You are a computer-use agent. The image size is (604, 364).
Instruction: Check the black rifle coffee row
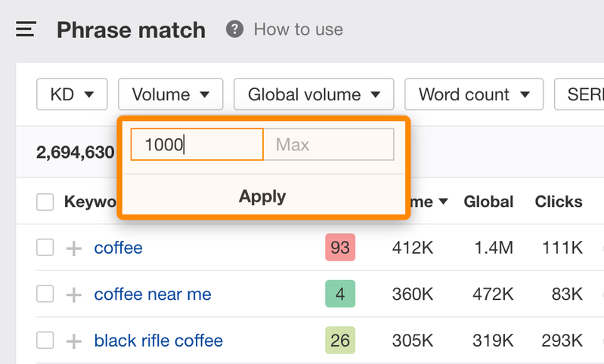point(45,341)
